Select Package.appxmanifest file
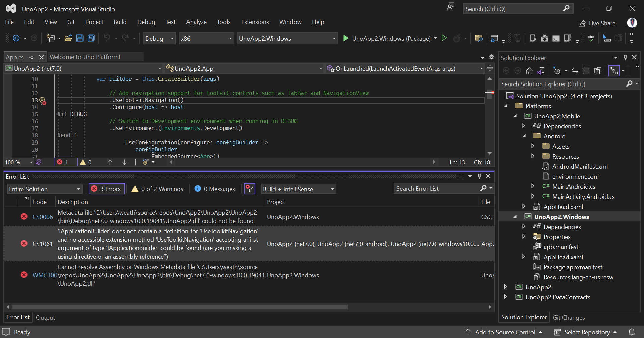This screenshot has height=338, width=644. point(573,267)
